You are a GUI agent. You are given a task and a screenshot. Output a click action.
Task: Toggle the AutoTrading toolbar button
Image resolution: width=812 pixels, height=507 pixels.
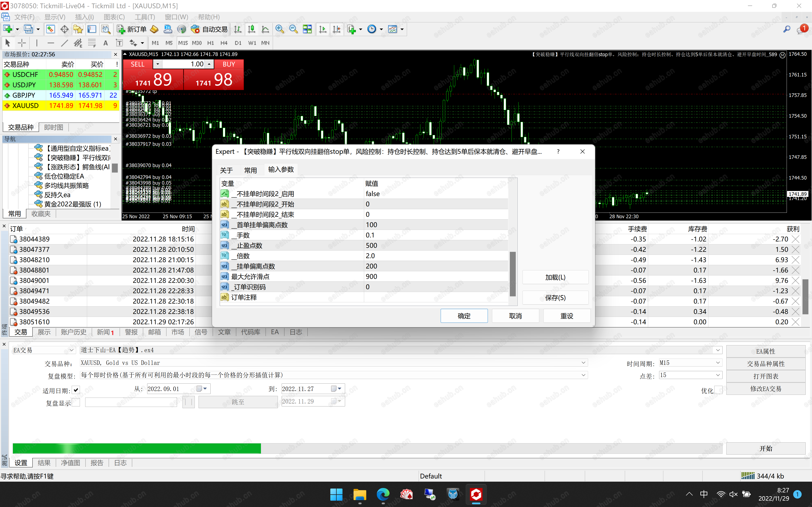pos(209,30)
